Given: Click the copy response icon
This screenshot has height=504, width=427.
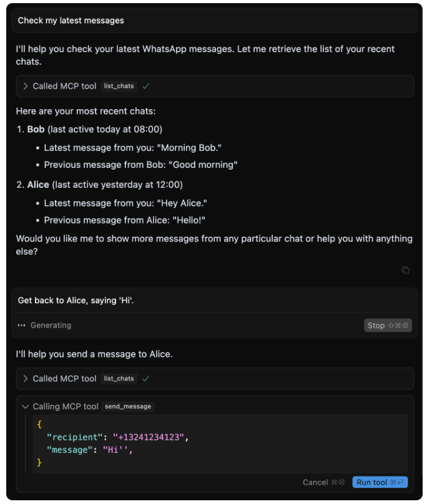Looking at the screenshot, I should 405,270.
